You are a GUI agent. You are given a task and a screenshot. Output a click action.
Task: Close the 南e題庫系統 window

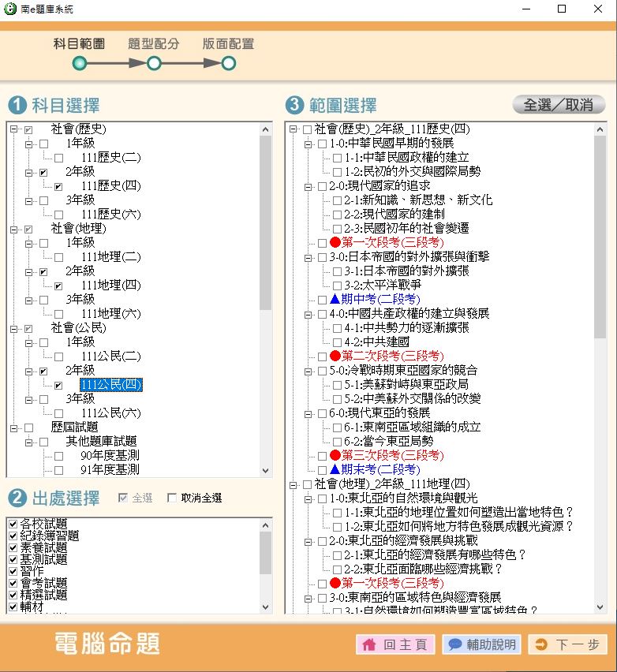tap(598, 9)
